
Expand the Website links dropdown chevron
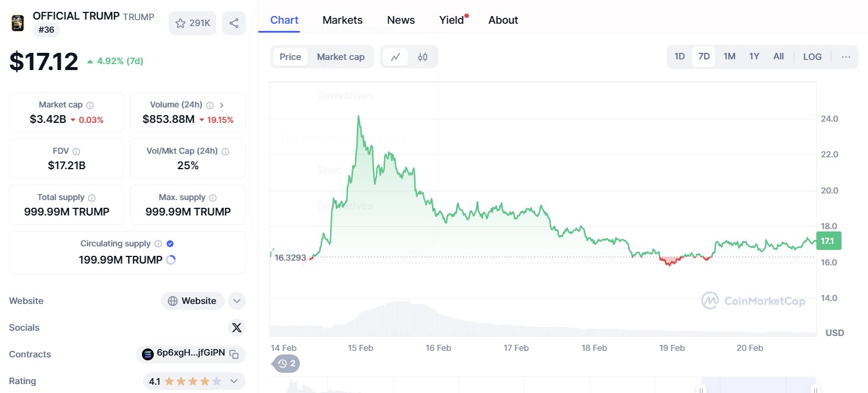(237, 301)
